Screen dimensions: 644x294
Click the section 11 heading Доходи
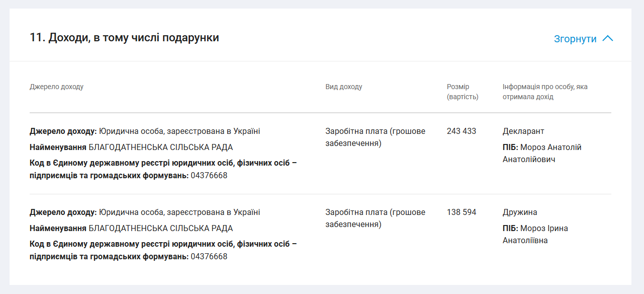point(124,38)
